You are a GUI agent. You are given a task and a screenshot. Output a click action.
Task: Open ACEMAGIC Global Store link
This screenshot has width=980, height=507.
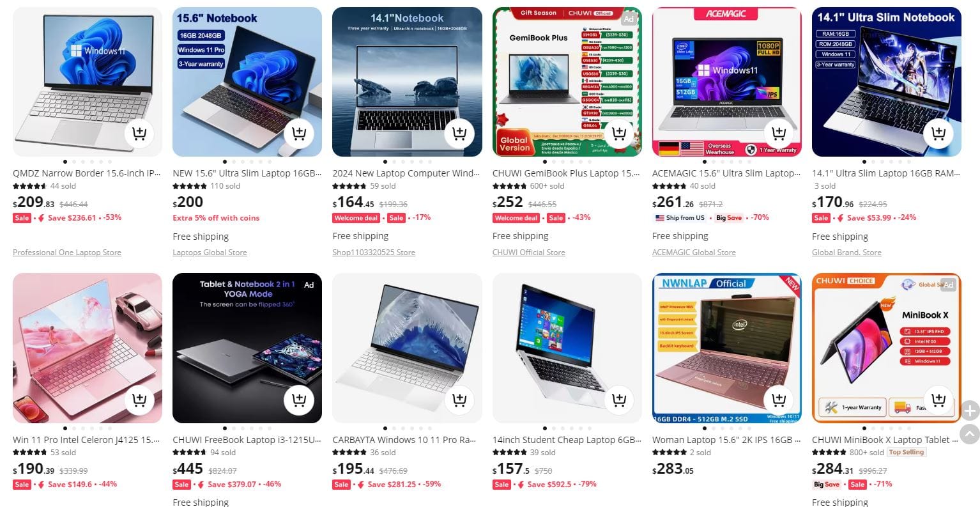tap(694, 253)
